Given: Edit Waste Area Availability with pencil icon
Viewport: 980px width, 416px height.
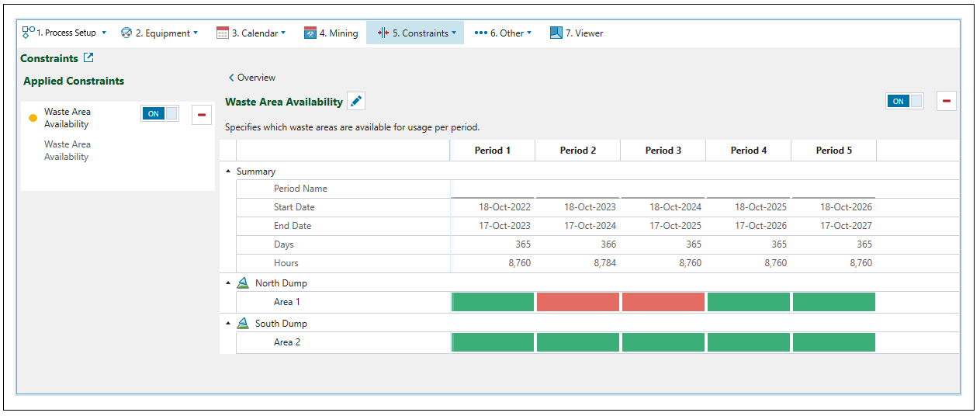Looking at the screenshot, I should 356,101.
